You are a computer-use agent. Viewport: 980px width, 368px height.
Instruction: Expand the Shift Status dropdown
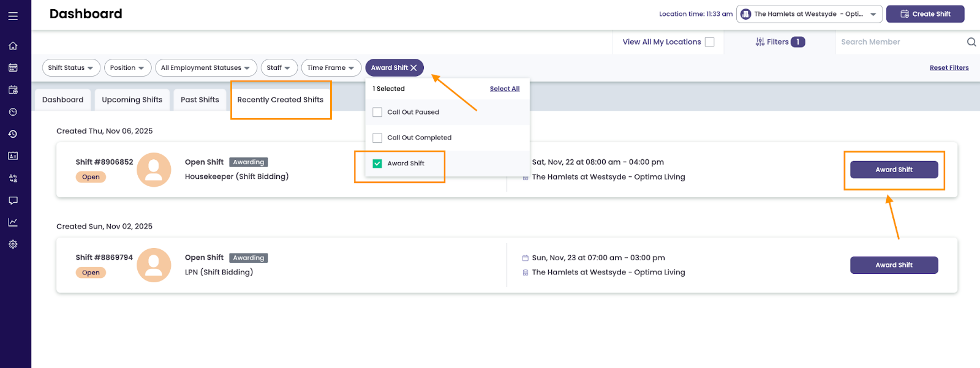tap(70, 68)
